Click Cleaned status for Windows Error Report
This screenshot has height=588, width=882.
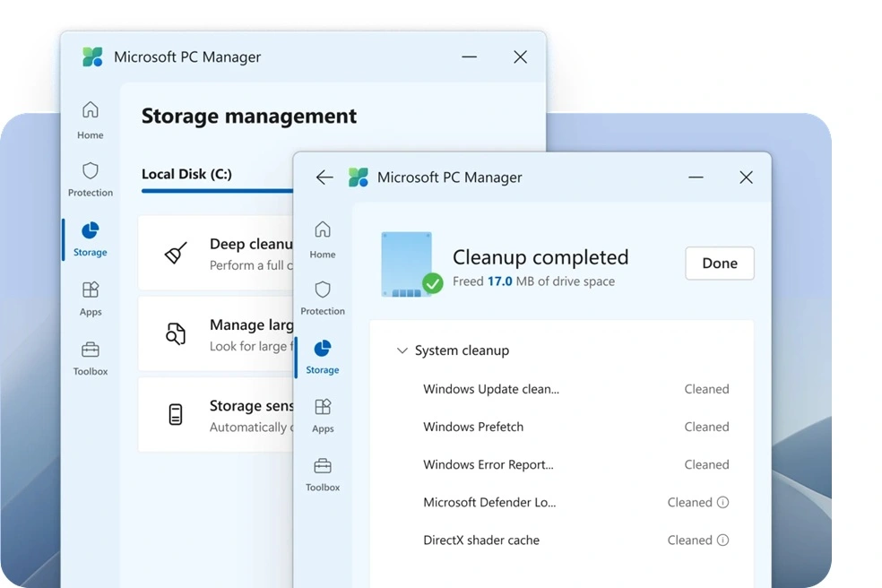tap(706, 464)
